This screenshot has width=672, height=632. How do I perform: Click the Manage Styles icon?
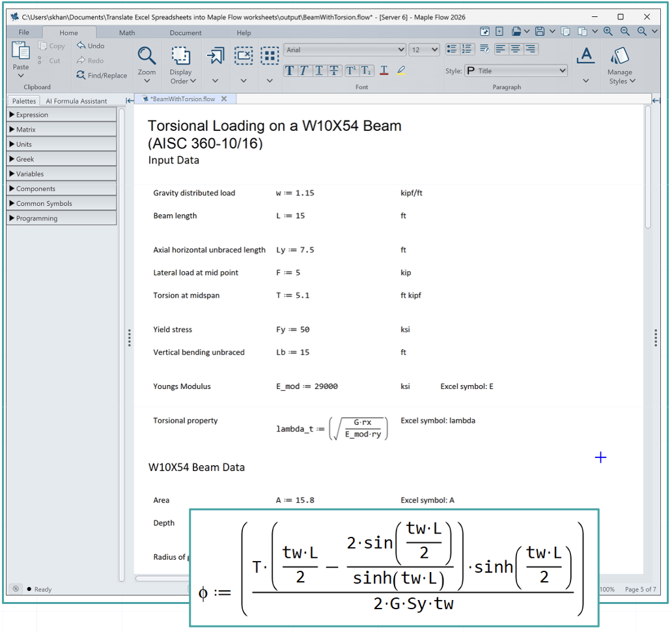point(620,56)
